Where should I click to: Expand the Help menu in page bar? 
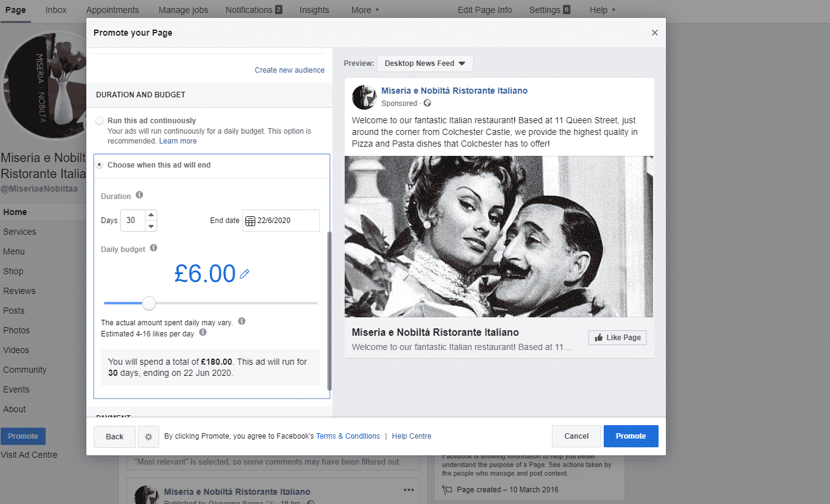(x=602, y=10)
